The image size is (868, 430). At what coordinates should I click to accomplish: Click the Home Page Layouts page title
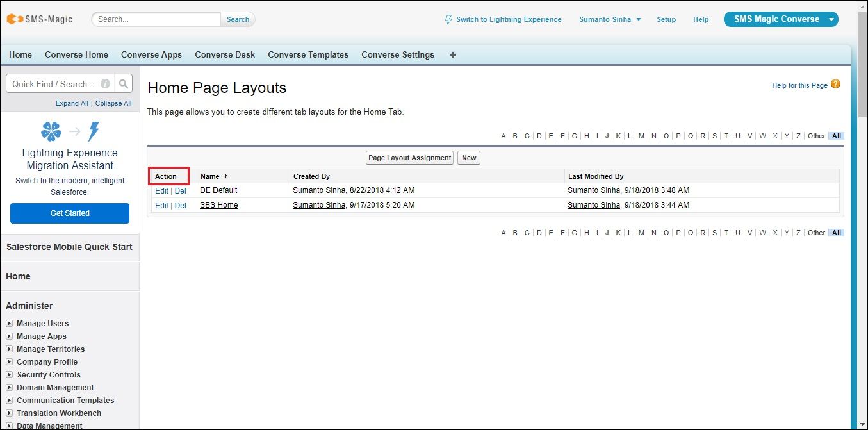tap(217, 88)
